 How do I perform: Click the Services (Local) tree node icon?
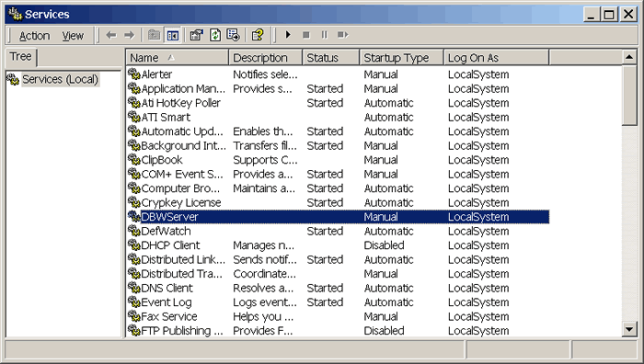[x=13, y=79]
